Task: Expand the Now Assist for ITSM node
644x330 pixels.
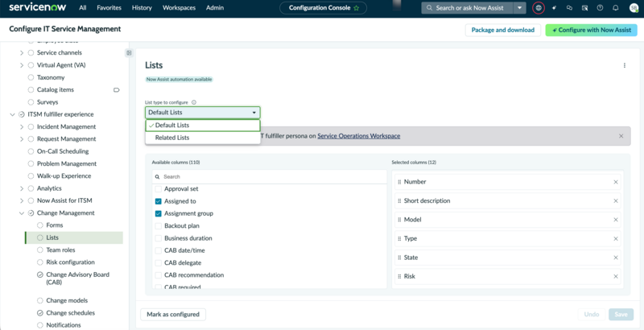Action: tap(22, 200)
